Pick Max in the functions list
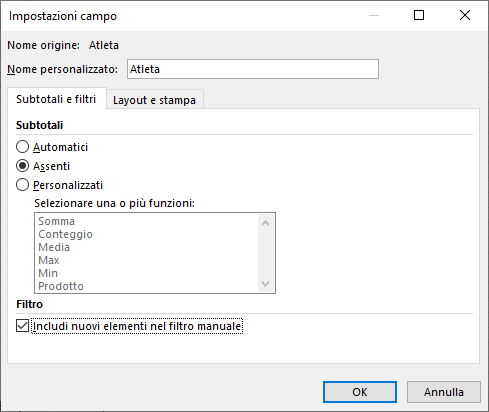 [x=147, y=260]
